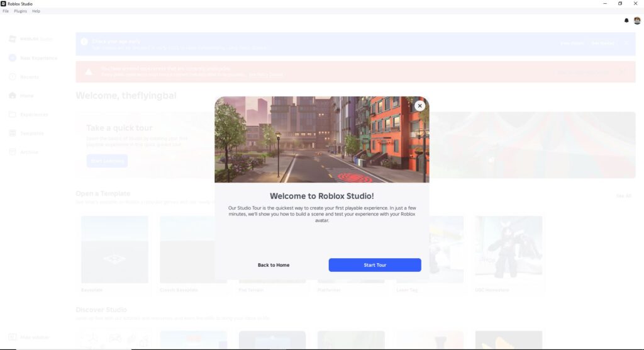Open the File menu

pos(6,11)
